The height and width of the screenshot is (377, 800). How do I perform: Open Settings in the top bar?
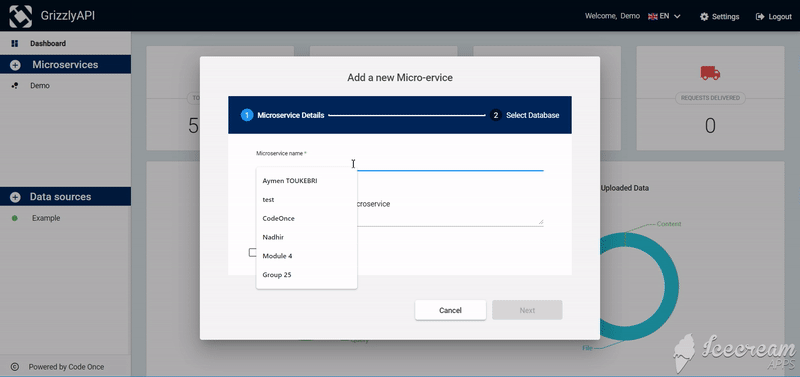point(719,16)
